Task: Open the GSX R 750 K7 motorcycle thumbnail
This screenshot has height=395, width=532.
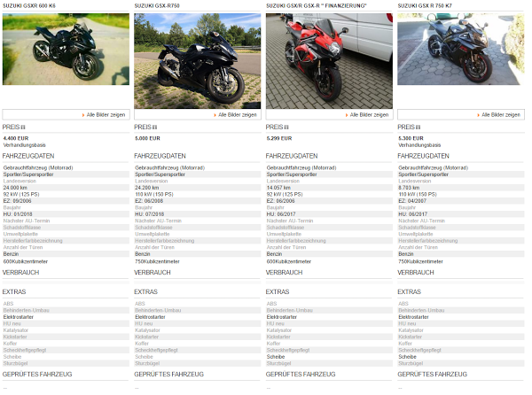Action: pos(461,49)
